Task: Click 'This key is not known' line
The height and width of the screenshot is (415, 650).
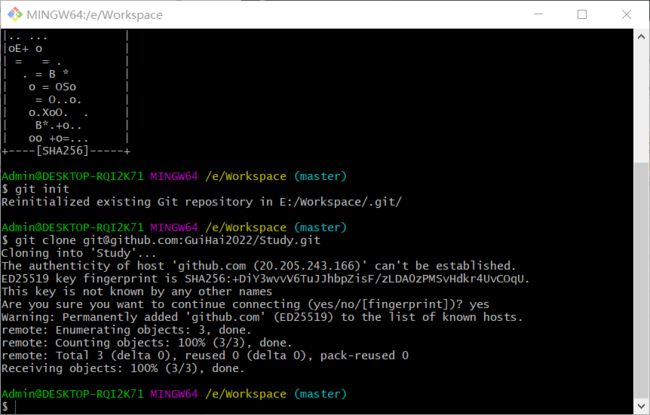Action: 137,291
